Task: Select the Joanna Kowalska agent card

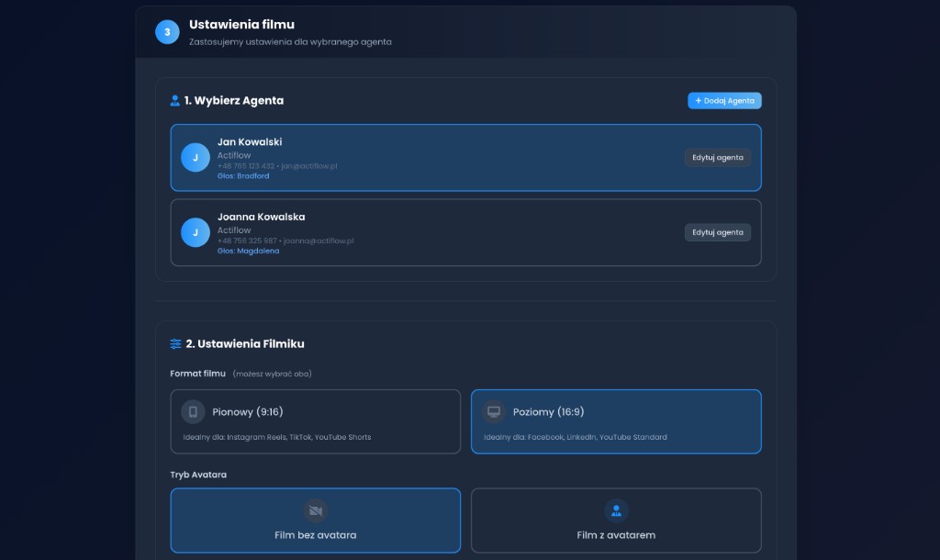Action: 465,232
